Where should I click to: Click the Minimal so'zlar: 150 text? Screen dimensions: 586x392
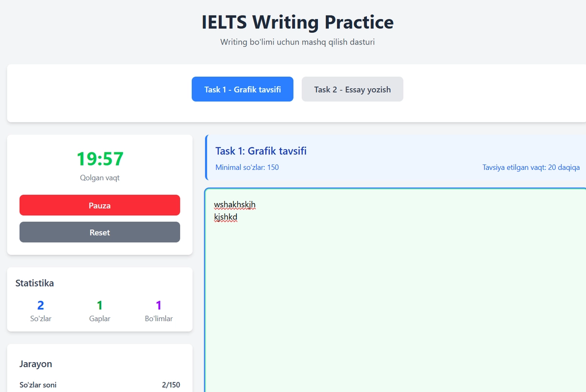pos(247,167)
